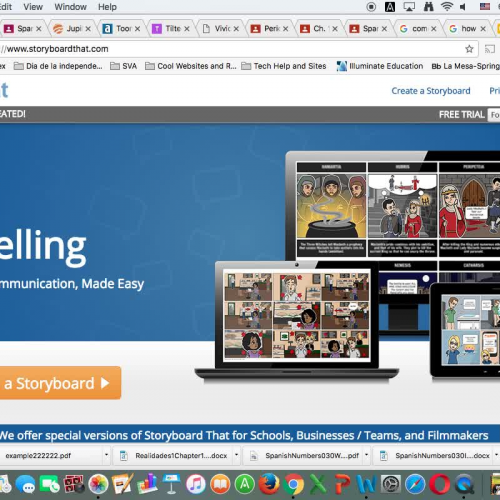Open System Preferences from the dock
This screenshot has height=500, width=500.
tap(391, 484)
